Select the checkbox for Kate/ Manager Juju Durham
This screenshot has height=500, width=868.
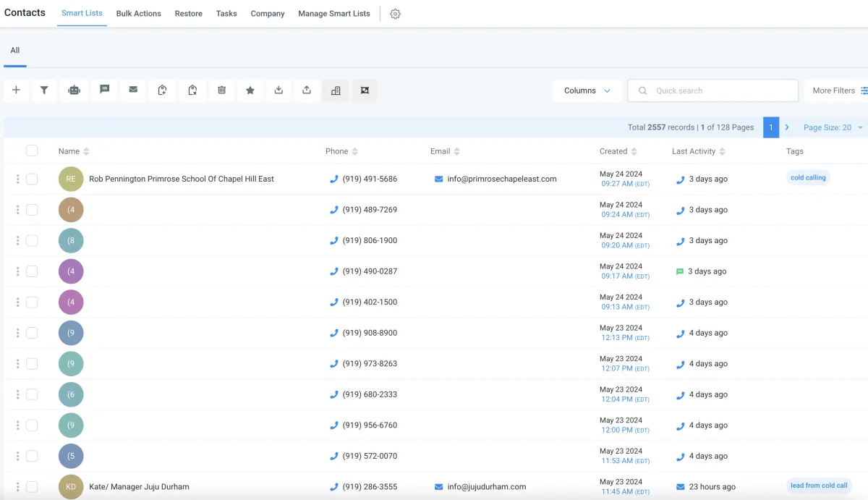32,487
